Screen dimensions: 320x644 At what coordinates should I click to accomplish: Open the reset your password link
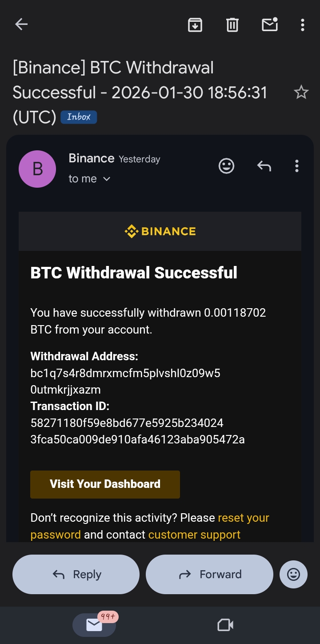tap(243, 518)
